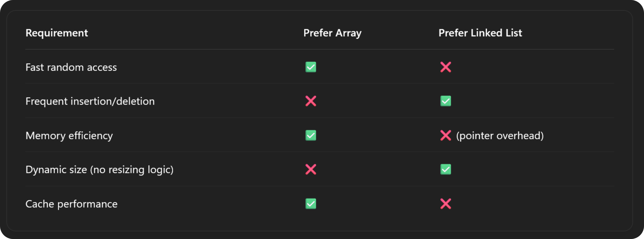Click the Dynamic size (no resizing logic) label
644x239 pixels.
tap(100, 170)
